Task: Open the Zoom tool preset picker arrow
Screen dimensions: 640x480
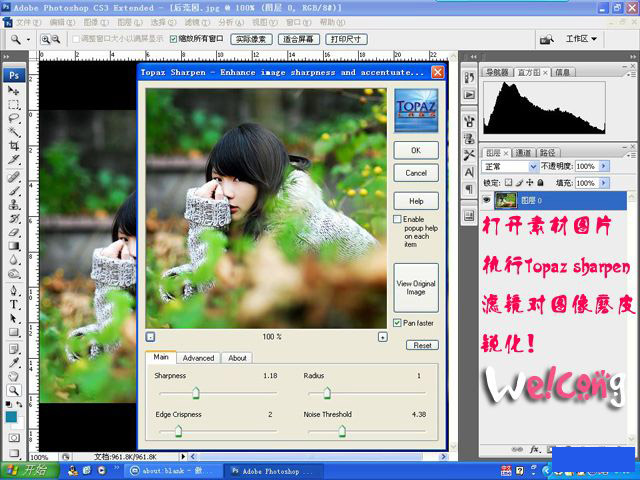Action: [29, 40]
